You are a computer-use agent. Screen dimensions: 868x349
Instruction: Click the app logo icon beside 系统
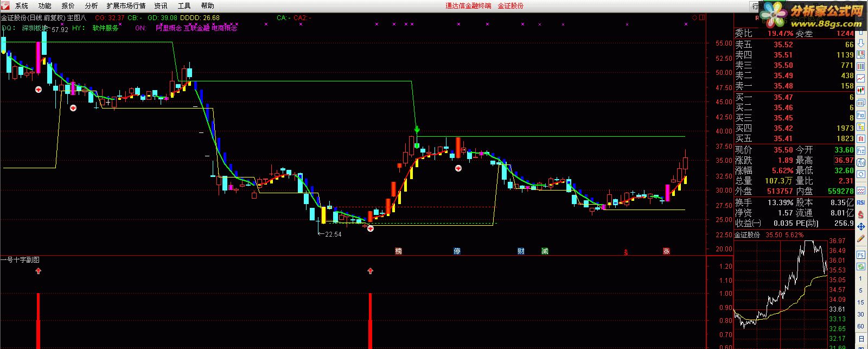pyautogui.click(x=6, y=5)
